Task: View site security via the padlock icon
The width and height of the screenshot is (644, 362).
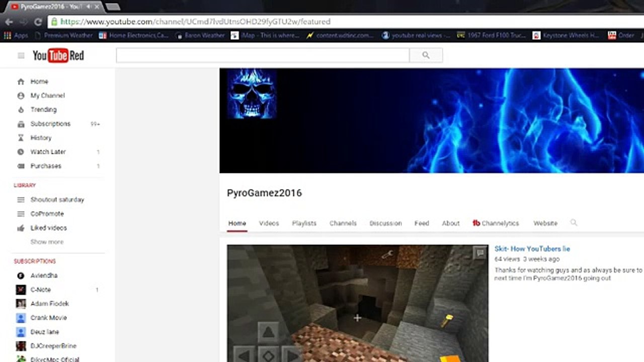Action: [54, 22]
